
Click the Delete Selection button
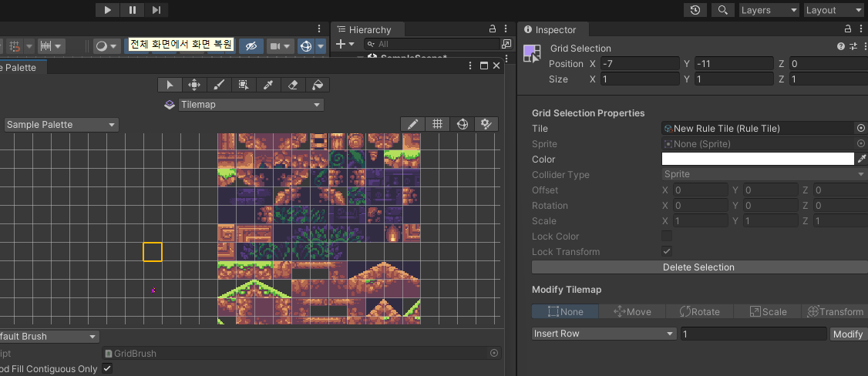point(698,267)
